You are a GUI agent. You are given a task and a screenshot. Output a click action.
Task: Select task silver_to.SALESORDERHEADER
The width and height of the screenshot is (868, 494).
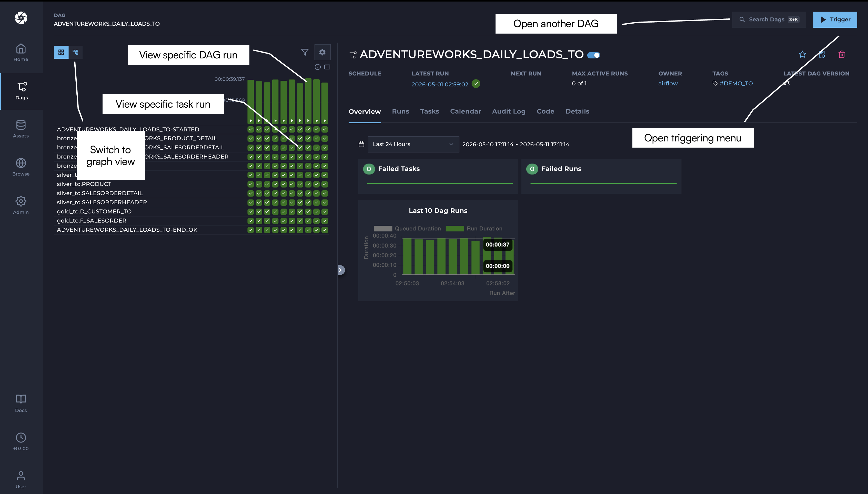[102, 203]
